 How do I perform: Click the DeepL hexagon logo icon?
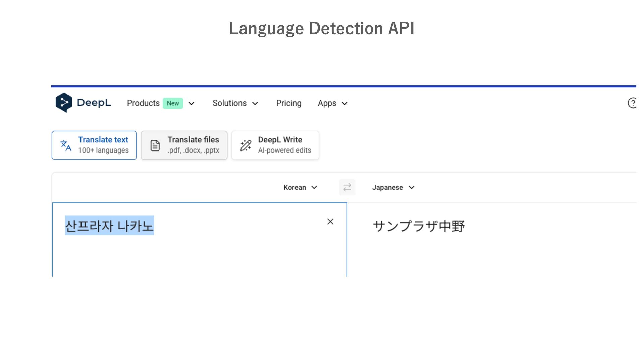tap(64, 103)
